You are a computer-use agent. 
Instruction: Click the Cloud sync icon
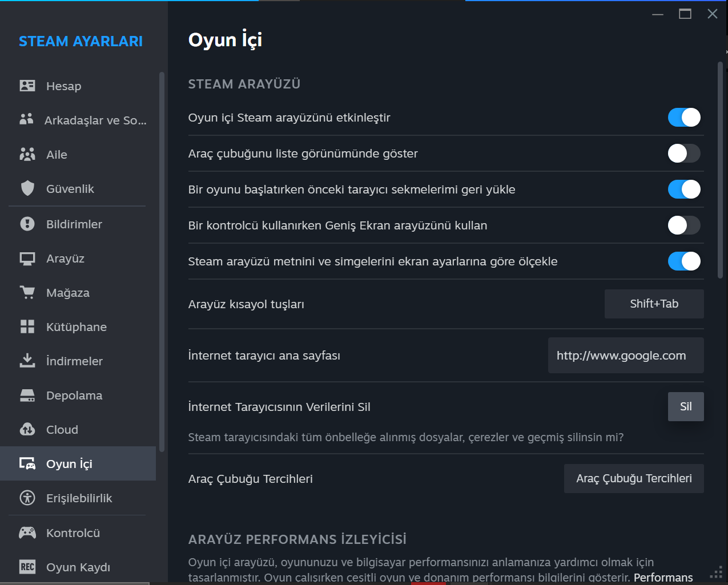(x=27, y=429)
